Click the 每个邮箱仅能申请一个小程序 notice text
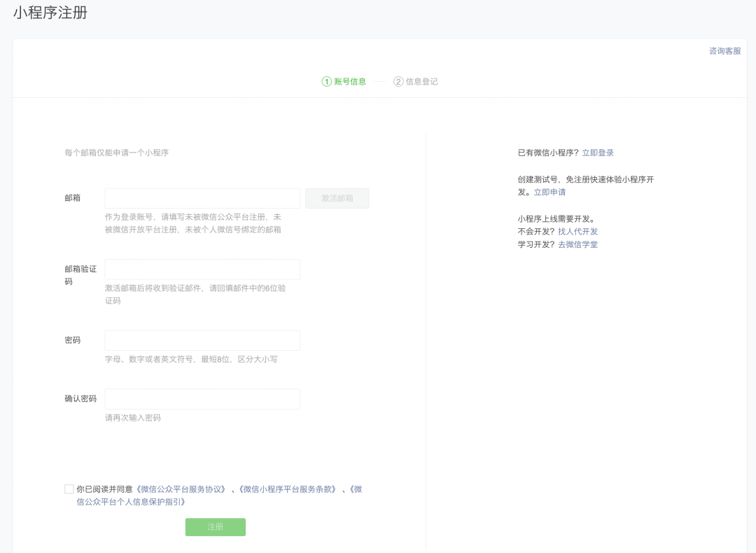This screenshot has height=553, width=756. click(117, 153)
